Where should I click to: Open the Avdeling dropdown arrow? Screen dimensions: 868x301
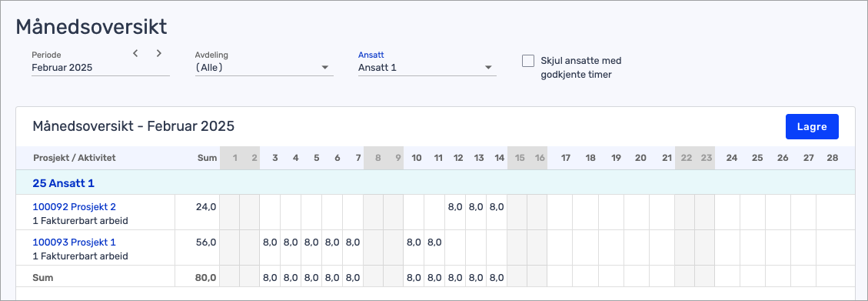(x=325, y=68)
